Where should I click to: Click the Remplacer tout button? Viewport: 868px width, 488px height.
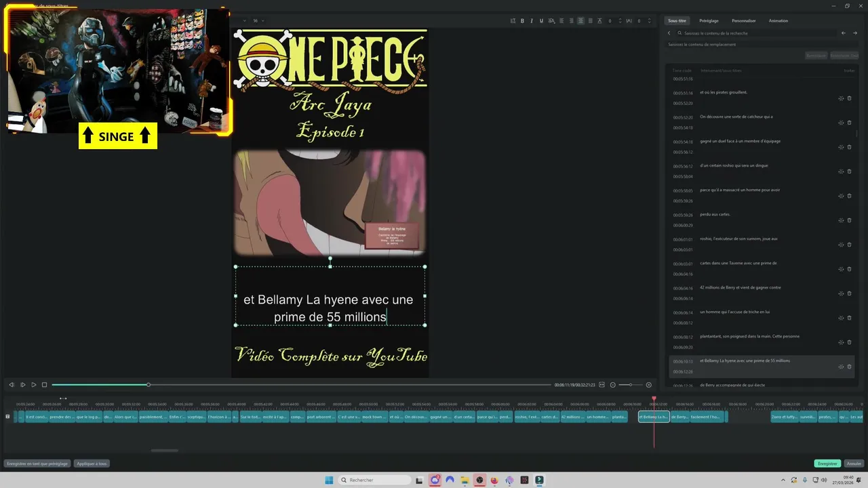coord(844,56)
